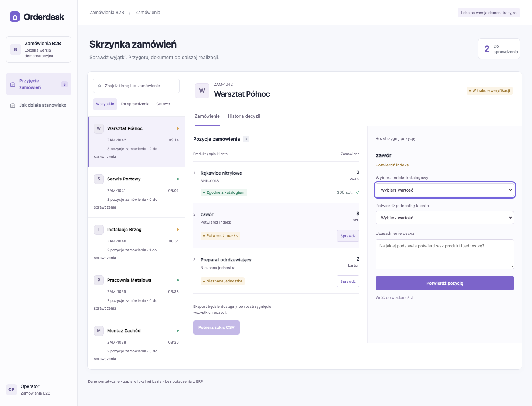Click the search magnifier icon

(x=99, y=86)
